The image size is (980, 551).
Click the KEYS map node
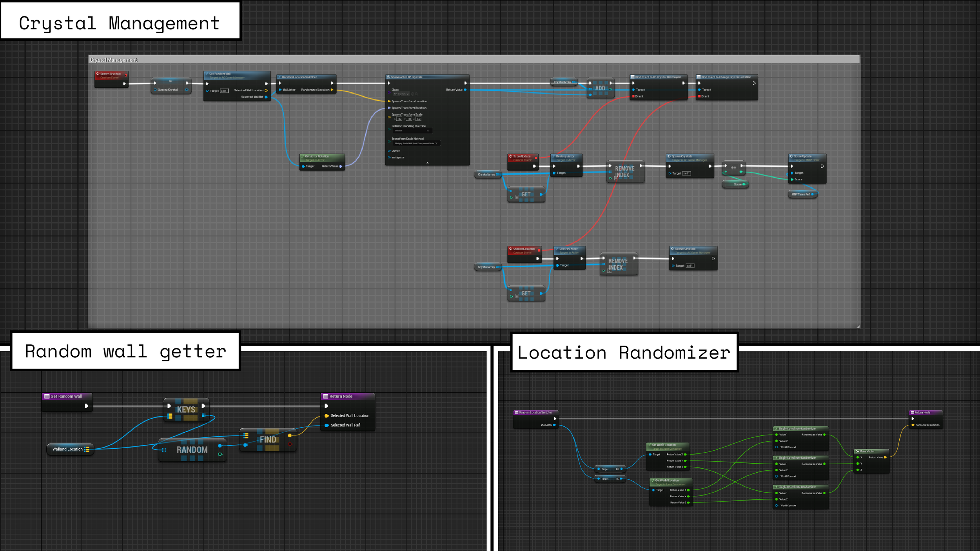click(x=186, y=410)
